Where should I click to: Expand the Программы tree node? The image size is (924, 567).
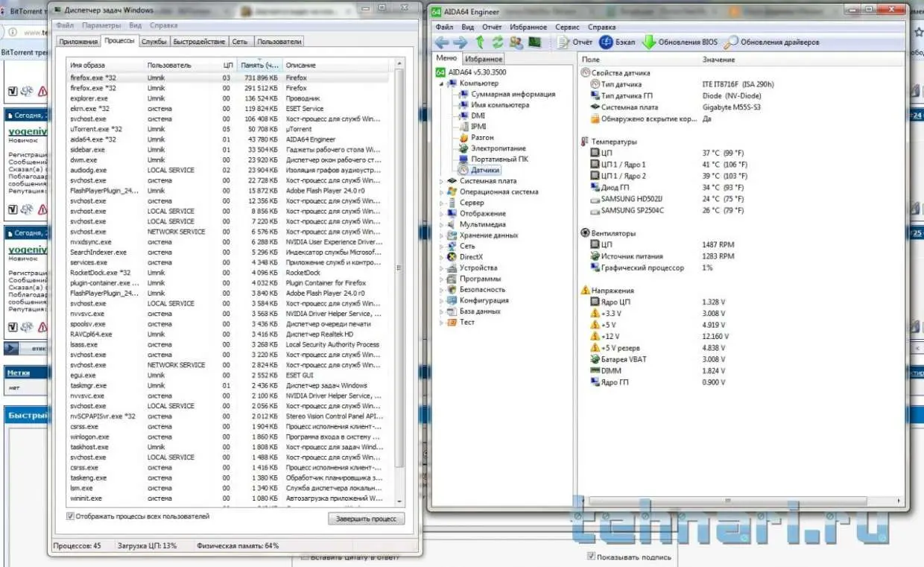coord(441,279)
